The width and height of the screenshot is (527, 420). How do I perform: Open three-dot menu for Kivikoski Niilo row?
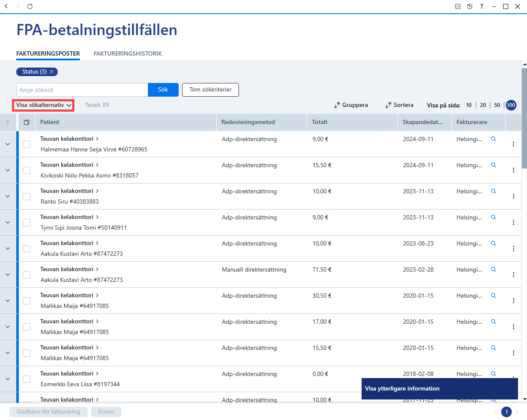pos(513,170)
